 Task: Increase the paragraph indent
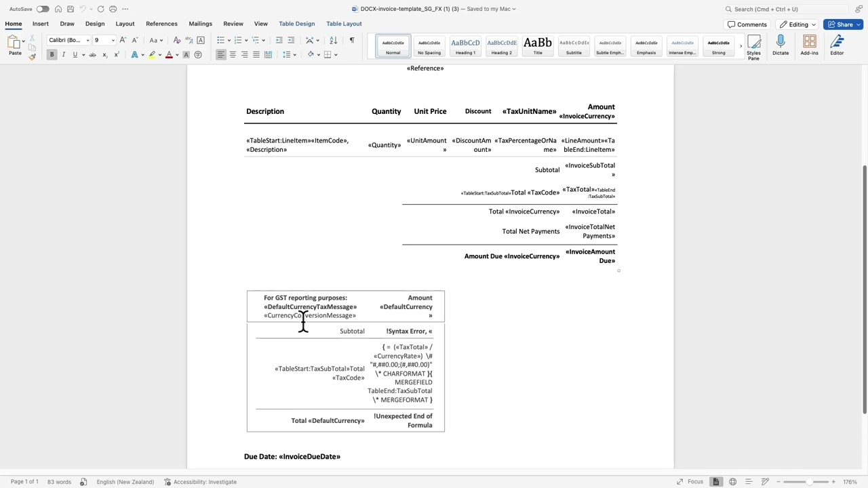click(291, 40)
